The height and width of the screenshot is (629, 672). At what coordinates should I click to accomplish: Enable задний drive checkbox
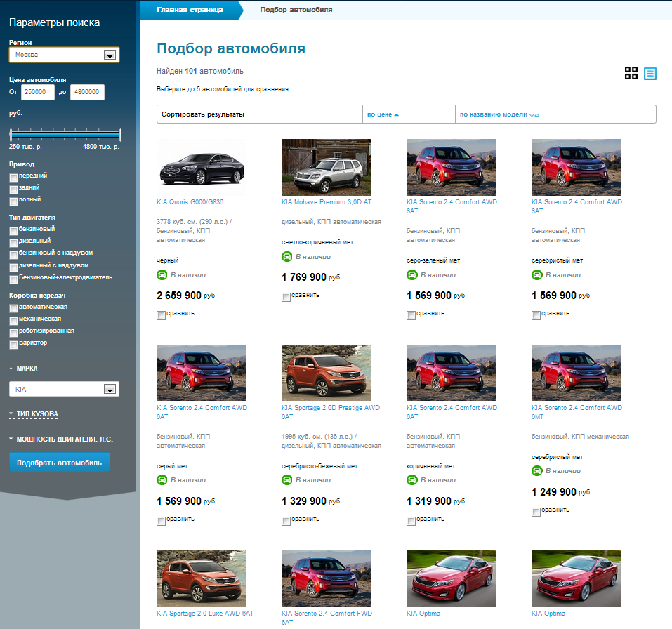14,190
